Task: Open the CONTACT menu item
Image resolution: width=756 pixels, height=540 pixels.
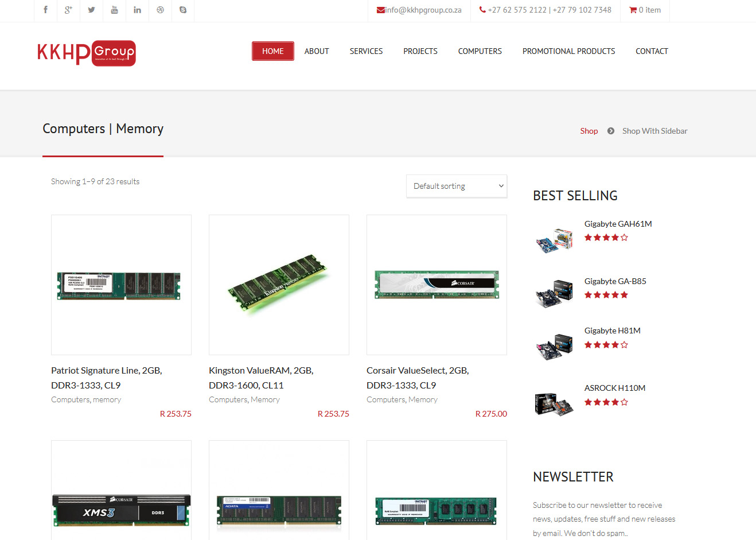Action: [x=652, y=51]
